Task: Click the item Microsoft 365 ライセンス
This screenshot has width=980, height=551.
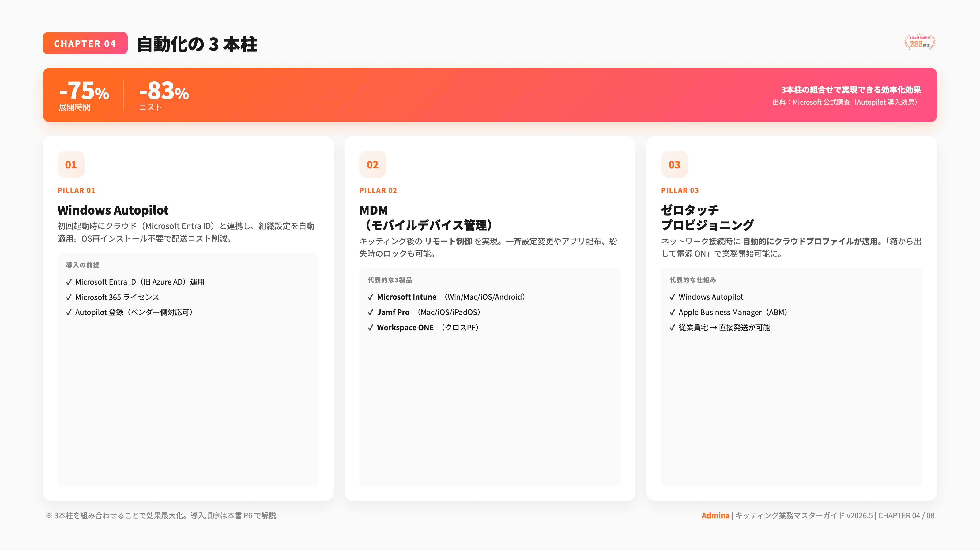Action: pos(117,297)
